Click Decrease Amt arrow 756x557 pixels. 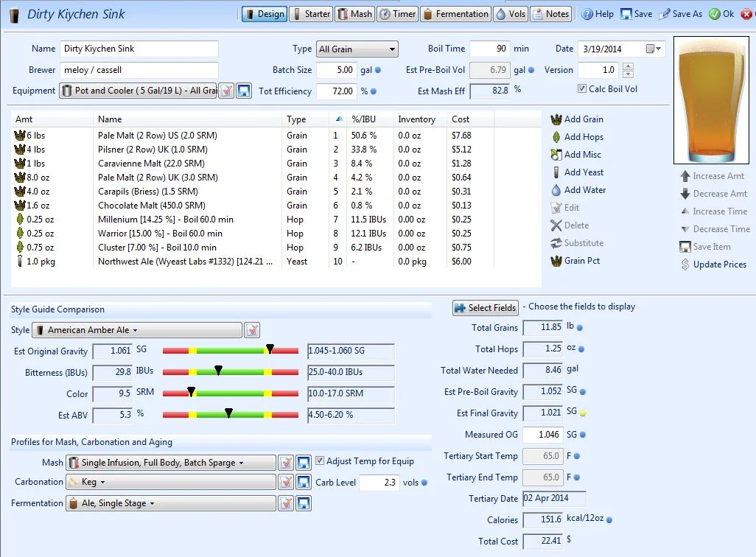(x=713, y=194)
